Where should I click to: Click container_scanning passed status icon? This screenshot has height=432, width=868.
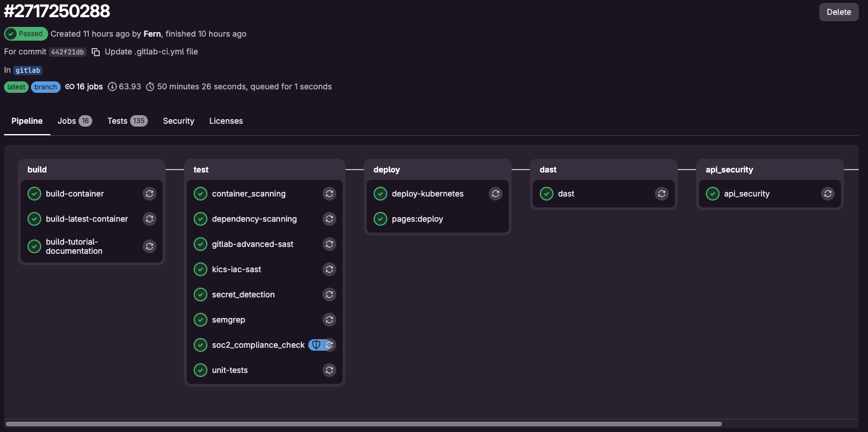[201, 194]
